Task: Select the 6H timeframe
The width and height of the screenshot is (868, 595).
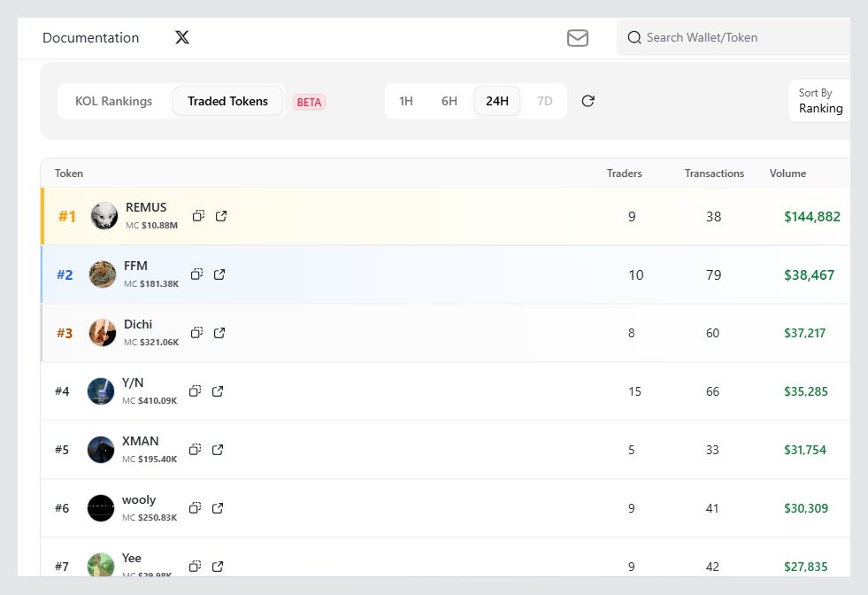Action: point(449,101)
